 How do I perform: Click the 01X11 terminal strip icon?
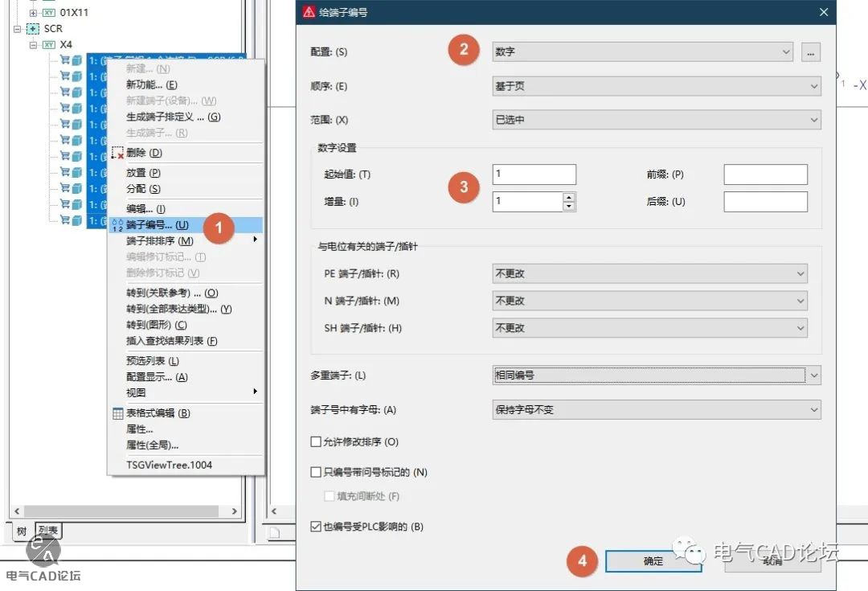tap(50, 13)
